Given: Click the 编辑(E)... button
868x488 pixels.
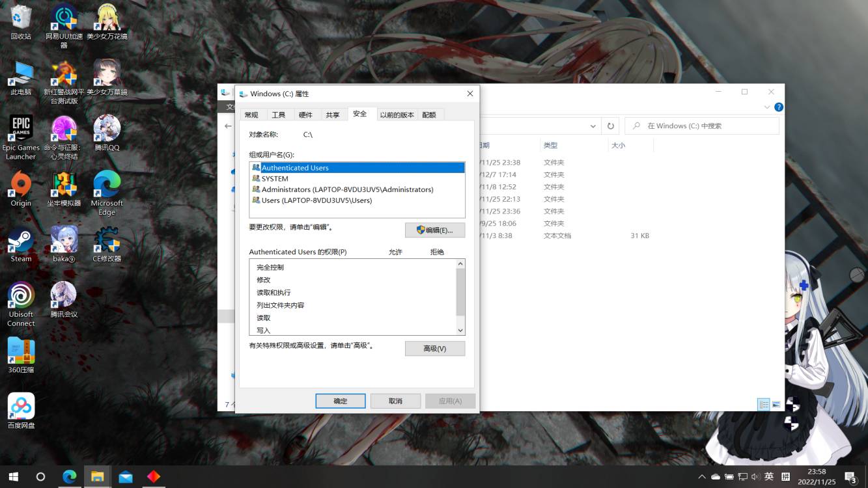Looking at the screenshot, I should 435,230.
